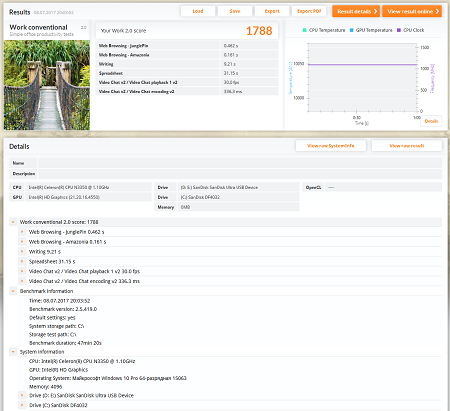Select the Spreadsheet results table row
This screenshot has width=450, height=411.
pyautogui.click(x=187, y=73)
